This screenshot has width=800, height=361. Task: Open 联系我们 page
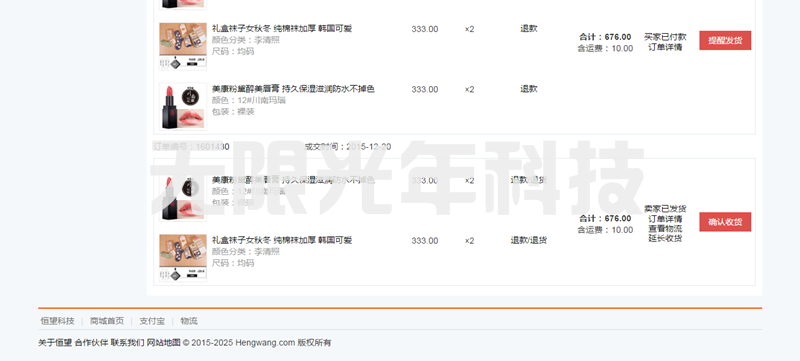point(128,343)
